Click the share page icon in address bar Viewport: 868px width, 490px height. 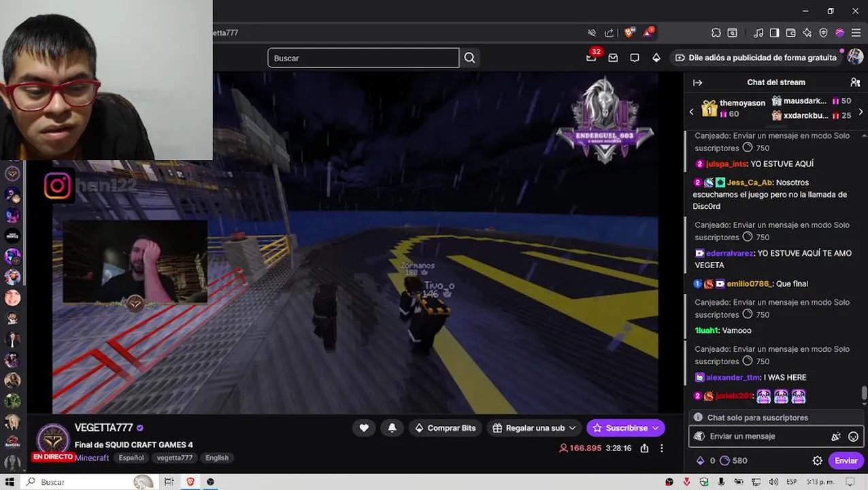coord(610,33)
